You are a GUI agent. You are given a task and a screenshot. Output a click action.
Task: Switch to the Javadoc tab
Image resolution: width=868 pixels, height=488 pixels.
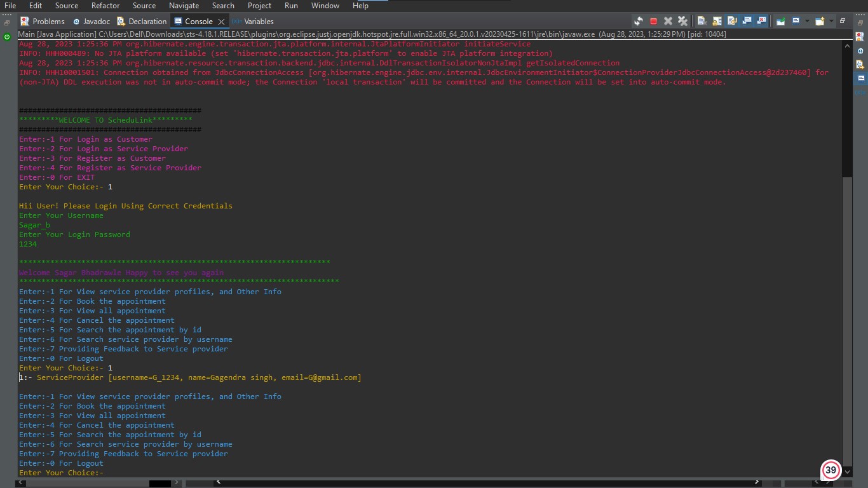(93, 22)
